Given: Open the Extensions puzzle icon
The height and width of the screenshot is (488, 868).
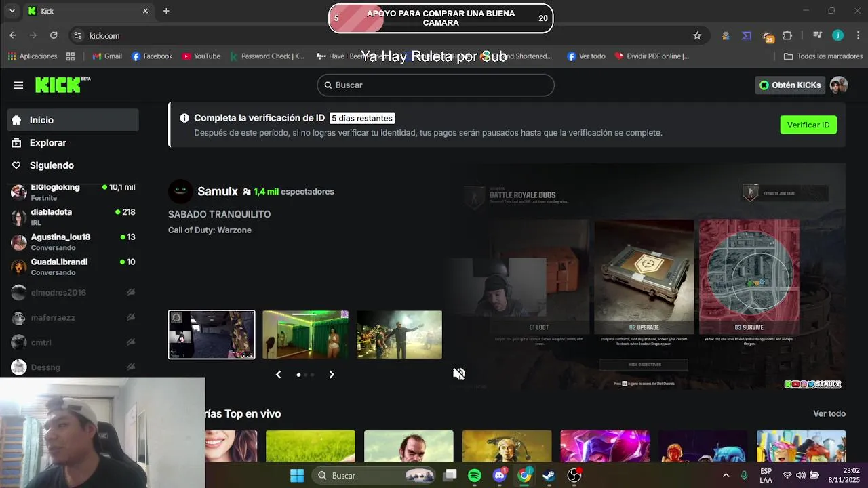Looking at the screenshot, I should click(x=787, y=35).
